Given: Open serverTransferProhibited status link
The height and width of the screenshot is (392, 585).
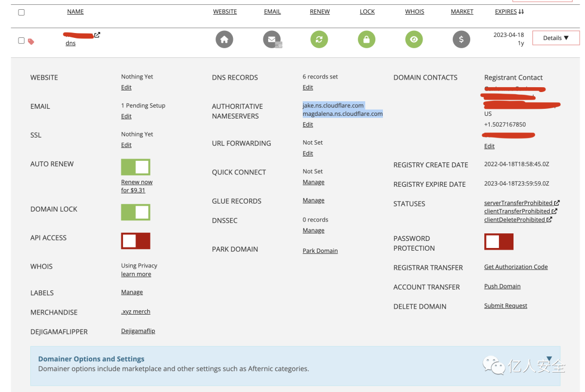Looking at the screenshot, I should 518,203.
